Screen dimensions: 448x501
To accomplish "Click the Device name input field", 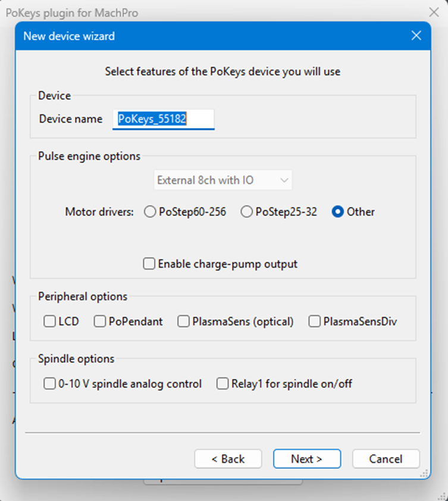I will pos(164,119).
